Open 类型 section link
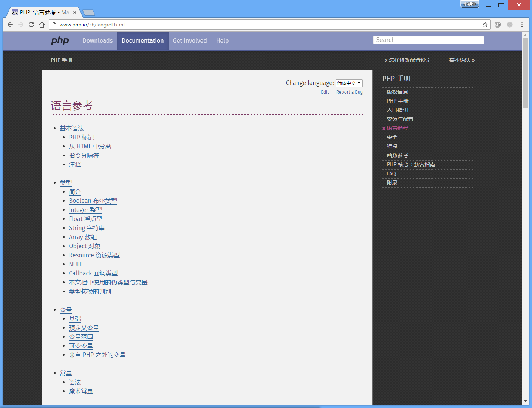The height and width of the screenshot is (408, 532). click(66, 183)
